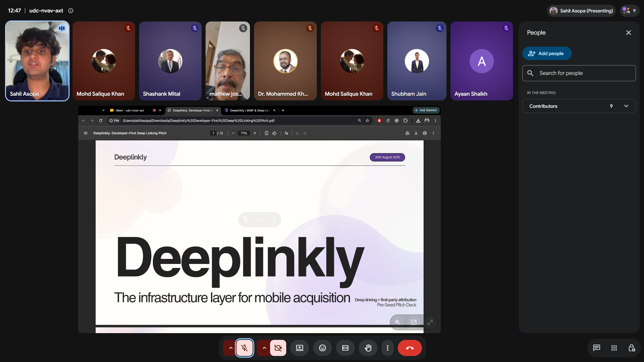This screenshot has height=362, width=644.
Task: Leave the call with red button
Action: click(410, 348)
